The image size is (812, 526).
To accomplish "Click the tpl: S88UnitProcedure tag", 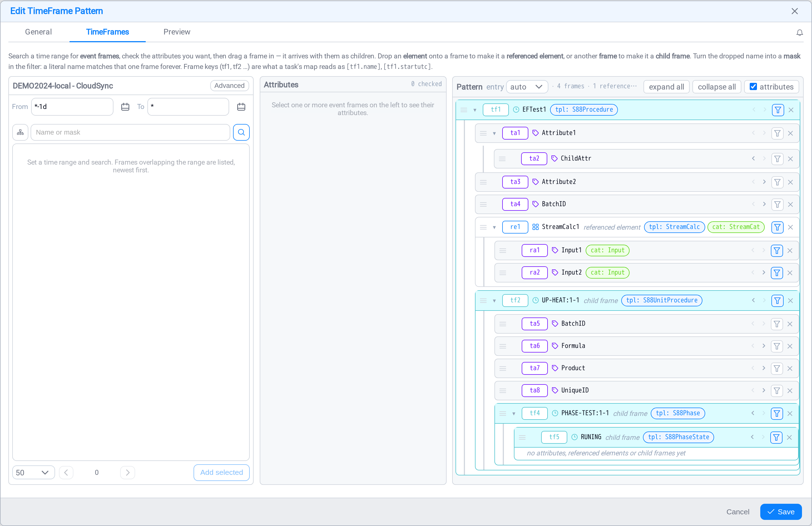I will [662, 300].
